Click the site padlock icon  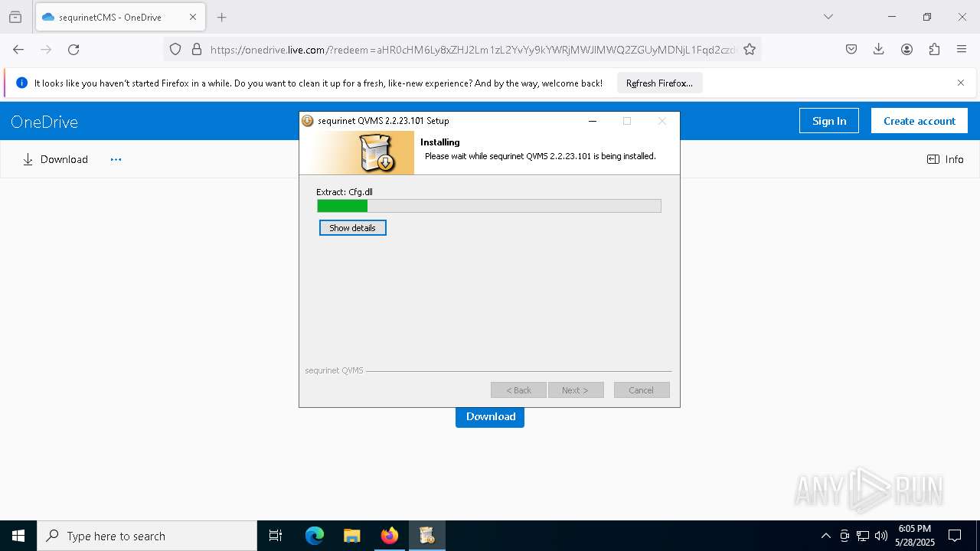[197, 49]
